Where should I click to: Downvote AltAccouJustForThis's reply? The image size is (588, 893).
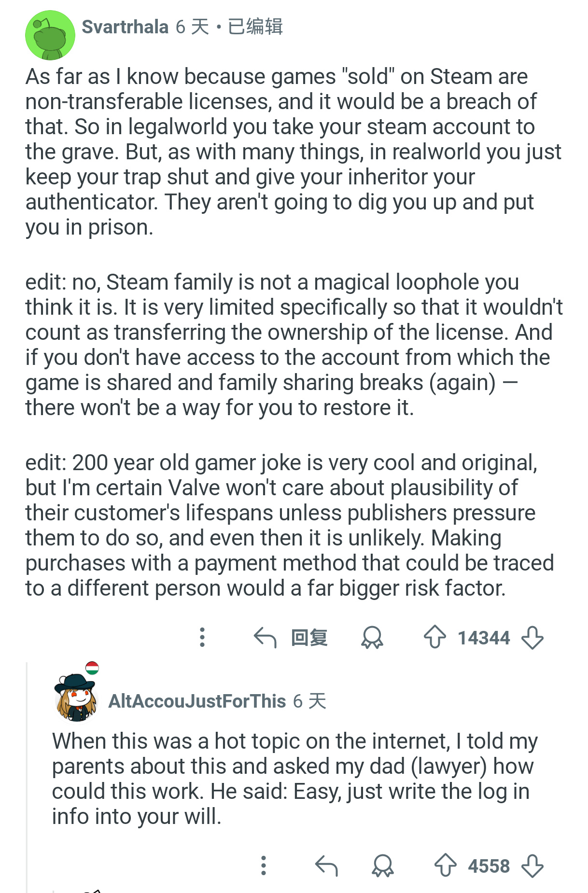[x=532, y=865]
